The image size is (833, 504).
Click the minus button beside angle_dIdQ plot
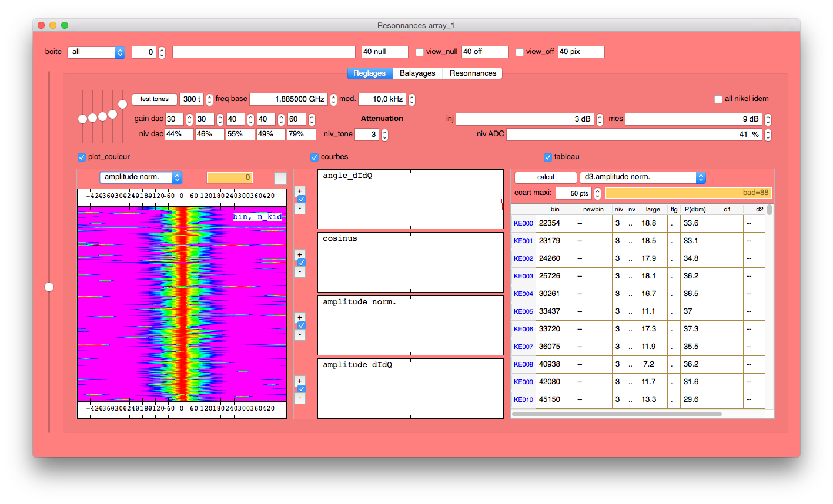300,209
